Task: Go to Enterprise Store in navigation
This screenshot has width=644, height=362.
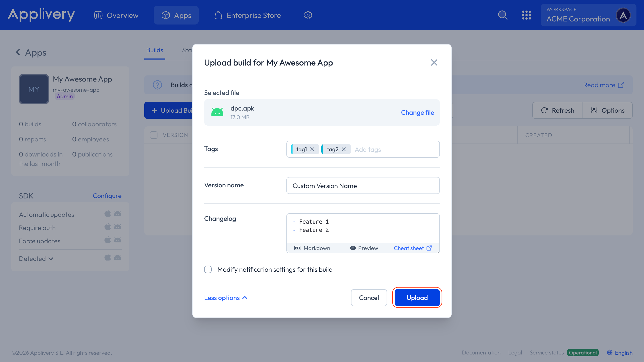Action: pos(248,15)
